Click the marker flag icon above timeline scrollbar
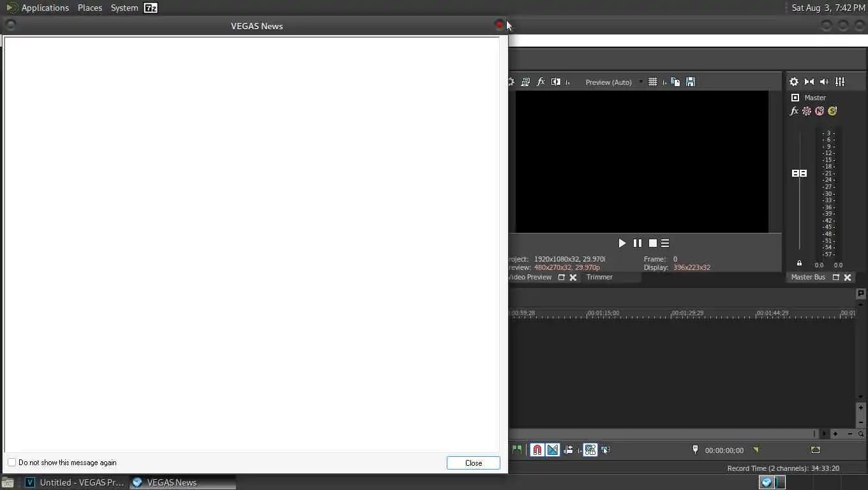Image resolution: width=868 pixels, height=490 pixels. pyautogui.click(x=860, y=293)
